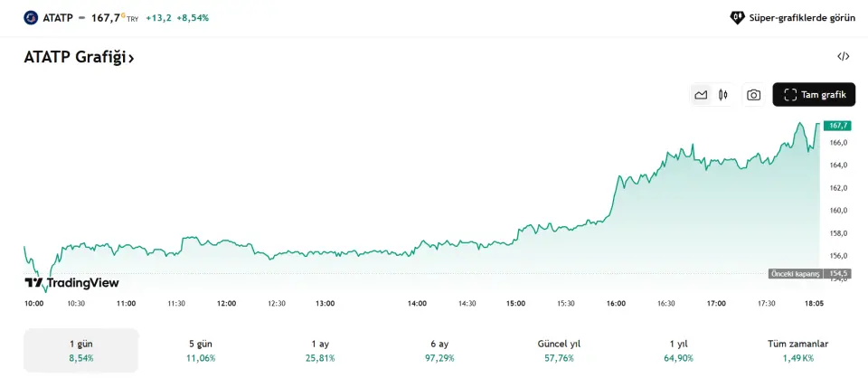The image size is (868, 378).
Task: Select the area chart type icon
Action: point(701,95)
